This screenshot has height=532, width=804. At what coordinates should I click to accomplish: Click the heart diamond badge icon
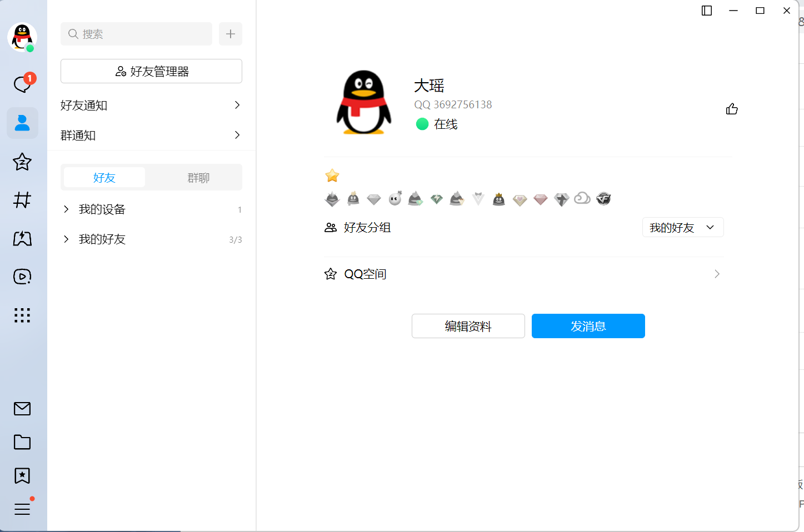coord(520,200)
